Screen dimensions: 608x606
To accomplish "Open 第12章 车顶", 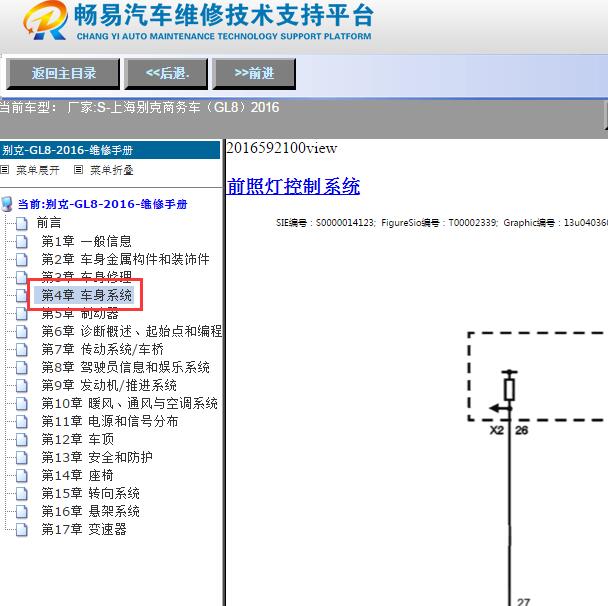I will coord(78,439).
